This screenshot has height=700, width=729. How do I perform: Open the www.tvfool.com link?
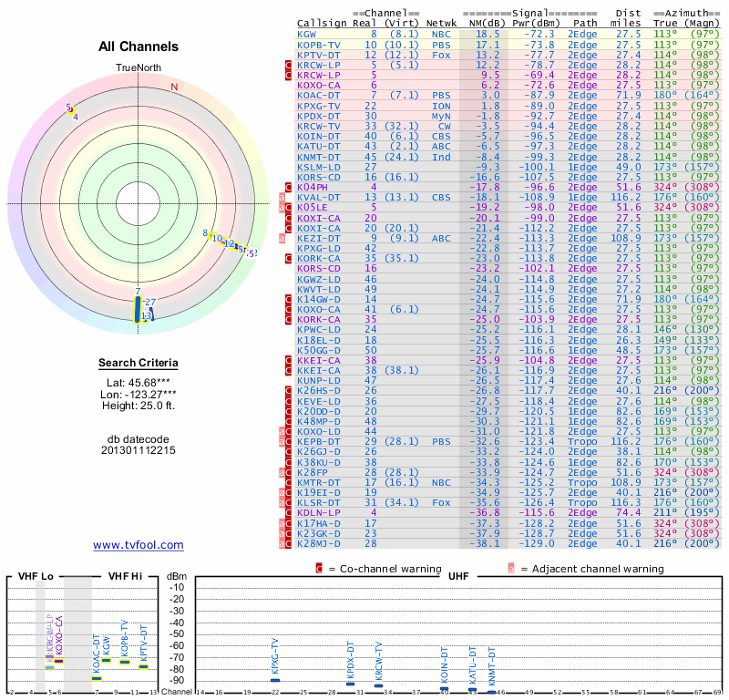[138, 545]
